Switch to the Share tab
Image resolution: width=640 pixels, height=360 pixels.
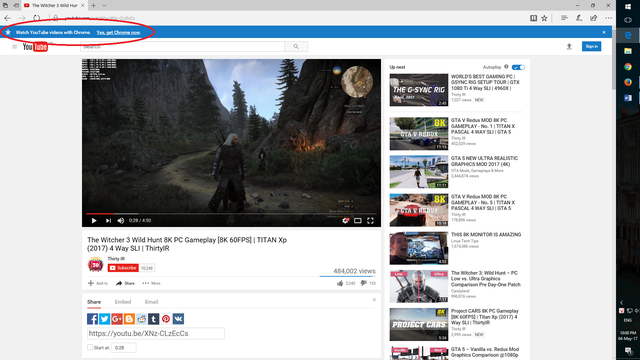click(94, 302)
